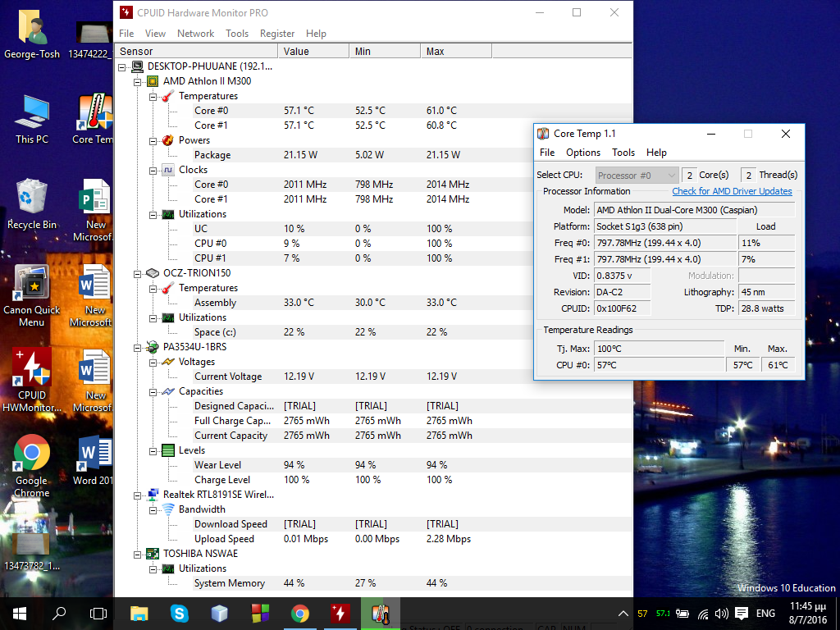Open the File menu in HWMonitor PRO
This screenshot has width=840, height=630.
[x=126, y=33]
